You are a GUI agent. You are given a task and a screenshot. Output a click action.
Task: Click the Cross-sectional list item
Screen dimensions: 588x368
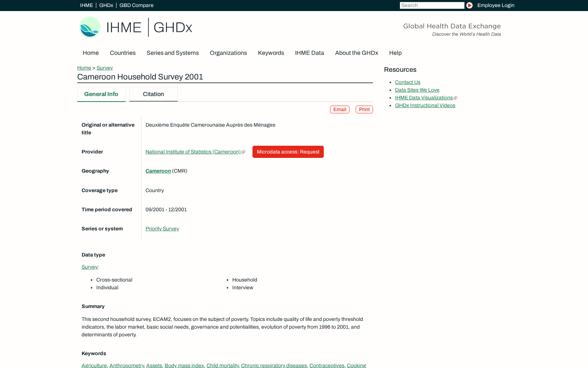click(x=114, y=280)
